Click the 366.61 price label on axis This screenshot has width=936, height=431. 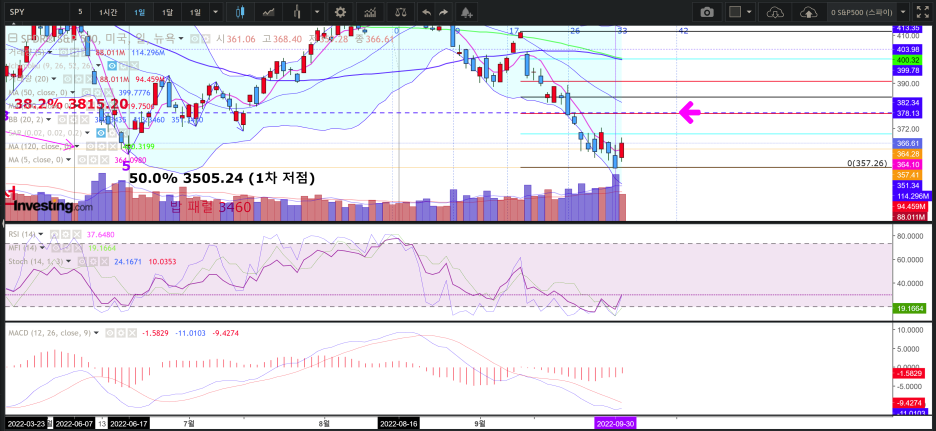pos(908,143)
